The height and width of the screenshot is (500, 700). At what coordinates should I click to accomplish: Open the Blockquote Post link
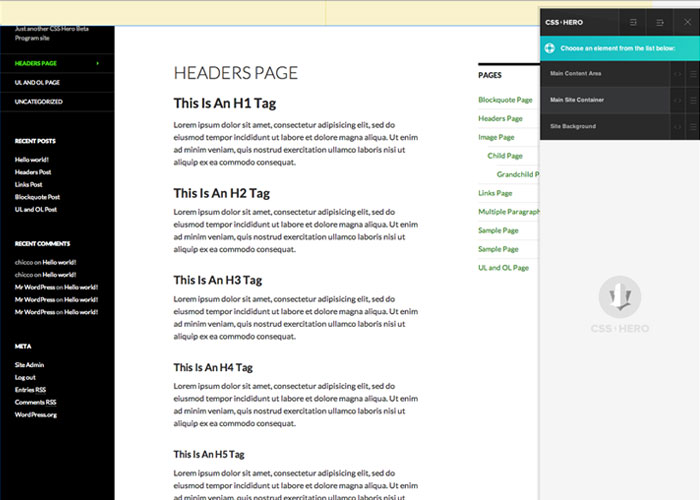click(x=37, y=197)
